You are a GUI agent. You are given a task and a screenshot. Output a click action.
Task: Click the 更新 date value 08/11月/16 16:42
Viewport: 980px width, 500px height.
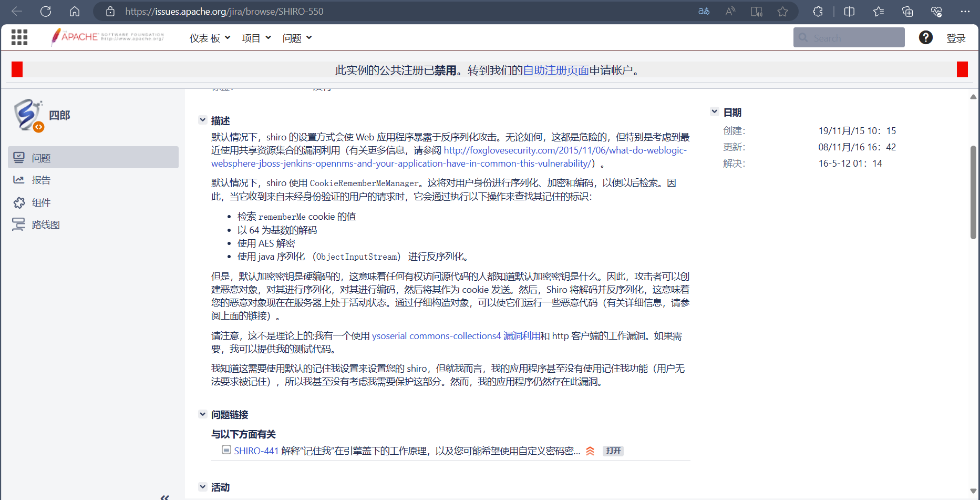[x=857, y=147]
